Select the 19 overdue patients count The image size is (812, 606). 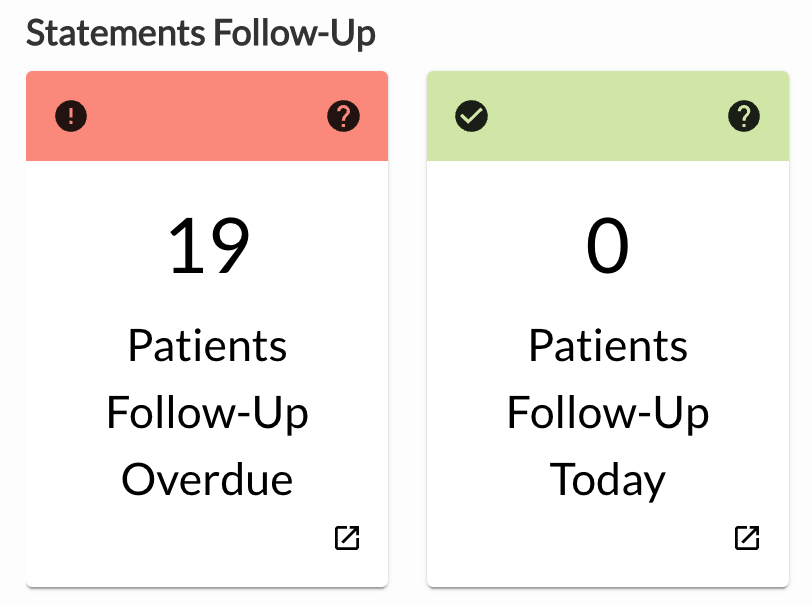click(x=208, y=245)
